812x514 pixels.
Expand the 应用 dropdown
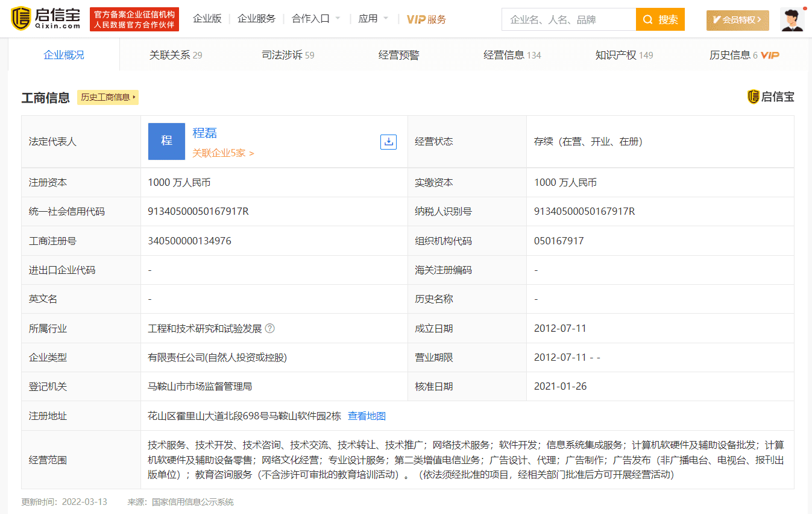pos(373,19)
